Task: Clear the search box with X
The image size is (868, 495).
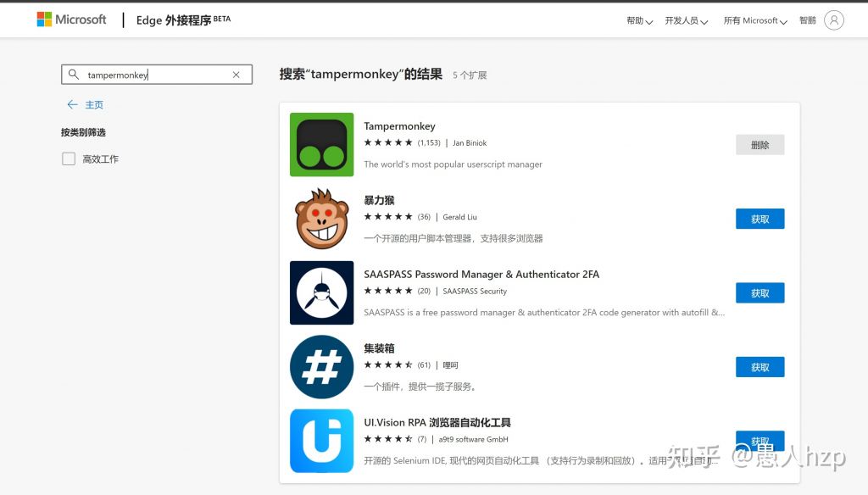Action: (x=236, y=75)
